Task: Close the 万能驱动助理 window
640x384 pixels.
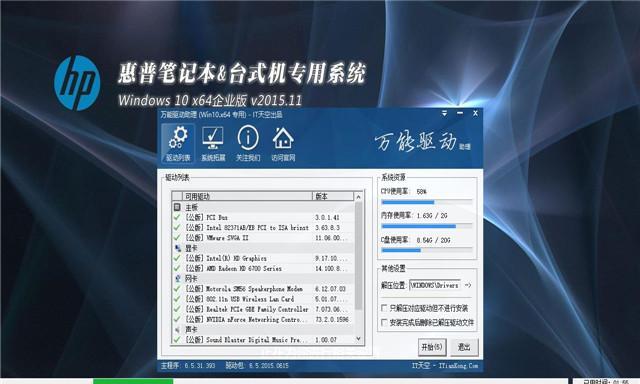Action: point(475,113)
